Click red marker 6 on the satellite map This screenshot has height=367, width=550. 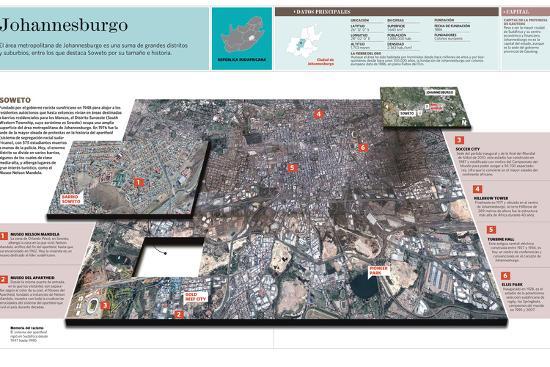[363, 148]
